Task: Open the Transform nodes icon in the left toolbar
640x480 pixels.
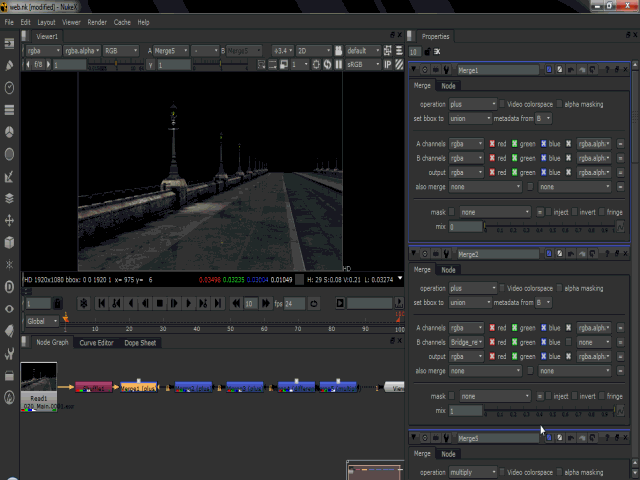Action: point(9,220)
